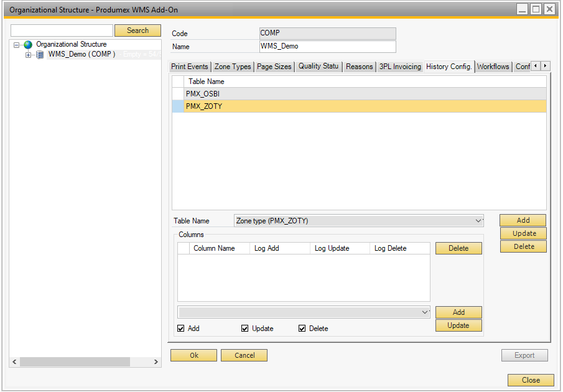
Task: Open the column selection dropdown
Action: pyautogui.click(x=425, y=312)
